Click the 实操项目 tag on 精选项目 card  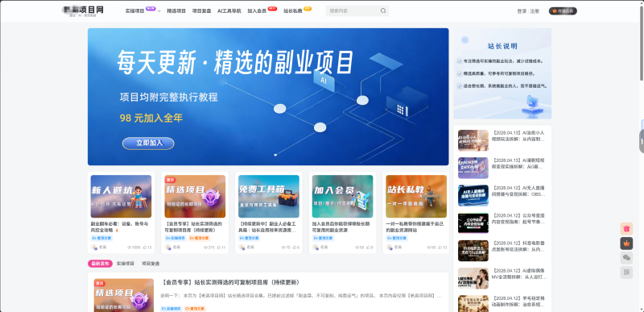[x=175, y=238]
